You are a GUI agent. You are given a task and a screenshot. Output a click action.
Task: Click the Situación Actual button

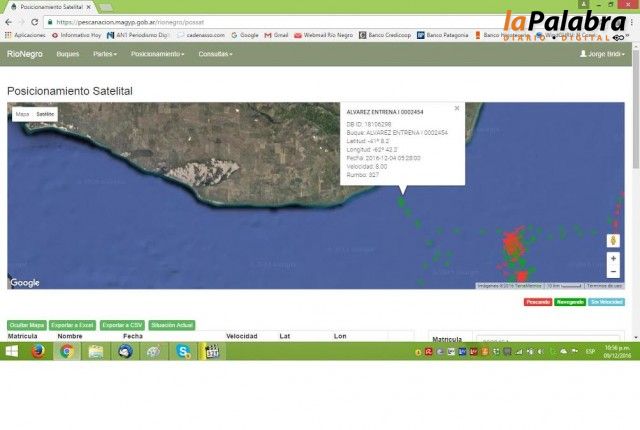click(172, 325)
